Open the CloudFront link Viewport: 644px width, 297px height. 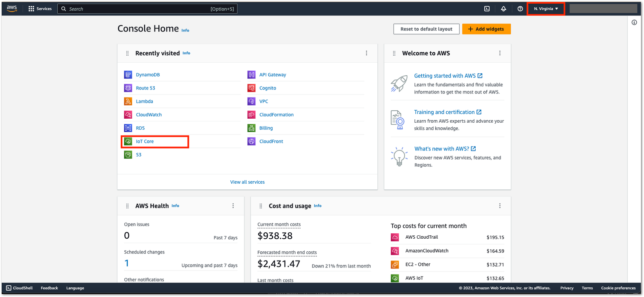click(271, 141)
